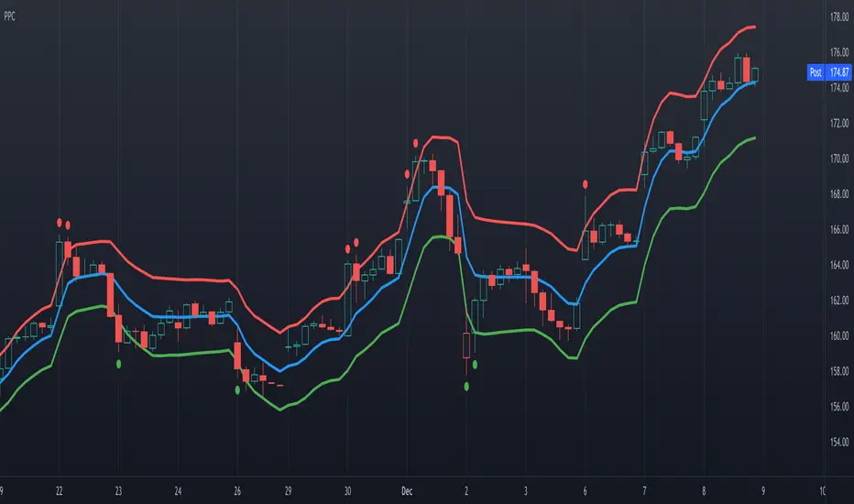Click the 168.00 price axis label
854x504 pixels.
[839, 194]
